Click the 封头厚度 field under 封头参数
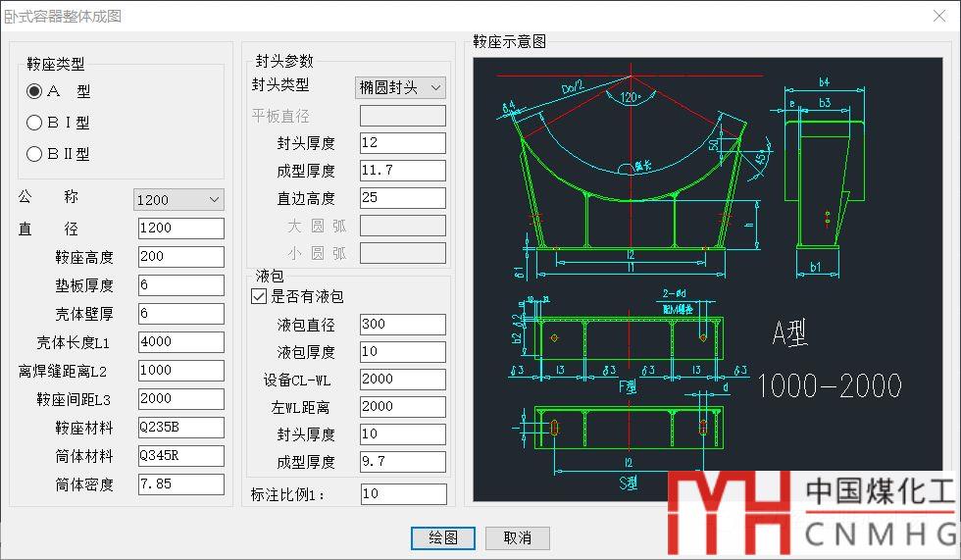The height and width of the screenshot is (560, 961). (402, 143)
